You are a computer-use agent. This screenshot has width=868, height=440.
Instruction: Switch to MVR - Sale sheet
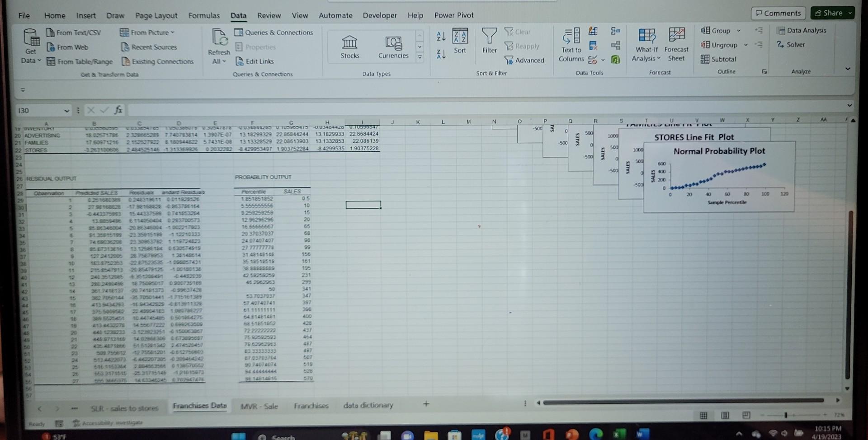(259, 406)
